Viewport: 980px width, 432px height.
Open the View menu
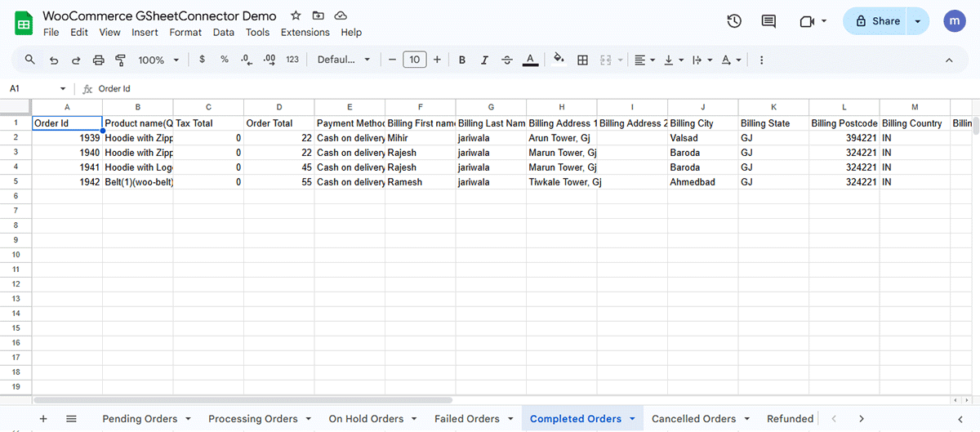(x=109, y=33)
